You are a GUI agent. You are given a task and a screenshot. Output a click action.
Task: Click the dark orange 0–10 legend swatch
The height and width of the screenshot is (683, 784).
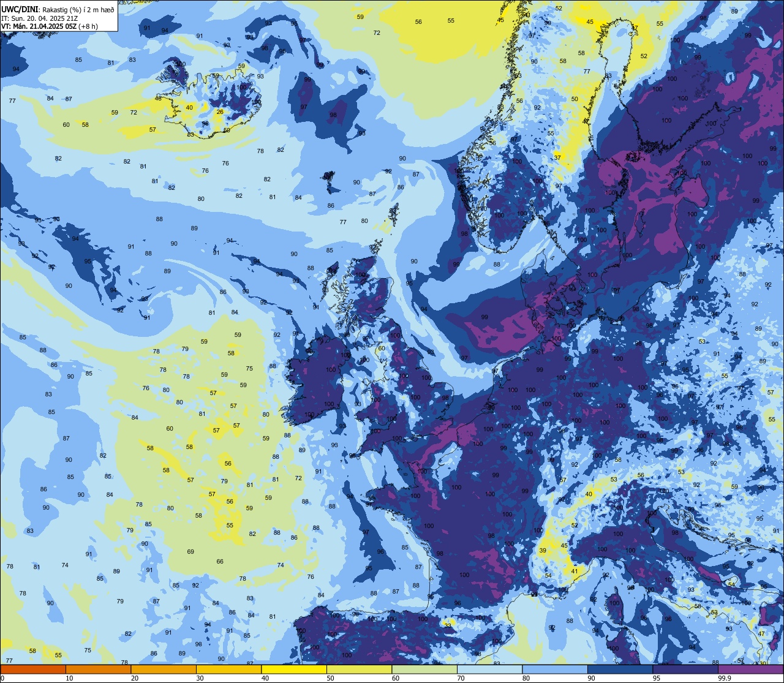point(33,669)
